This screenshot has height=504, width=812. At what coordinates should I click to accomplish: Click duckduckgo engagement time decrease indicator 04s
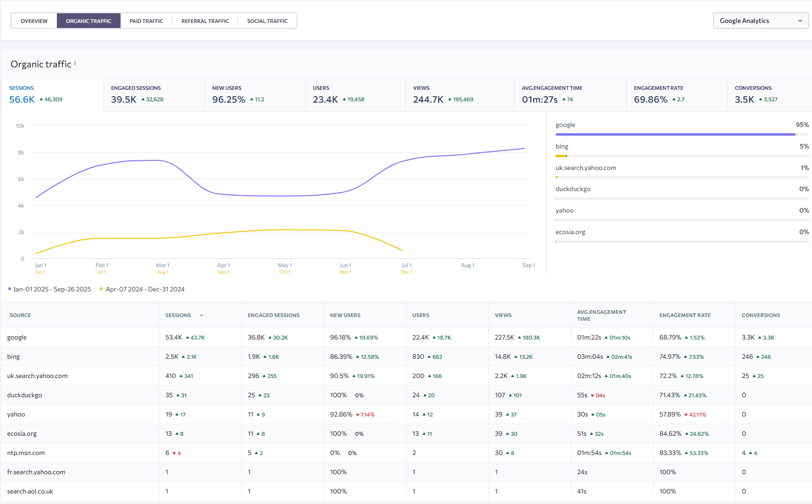[x=598, y=395]
